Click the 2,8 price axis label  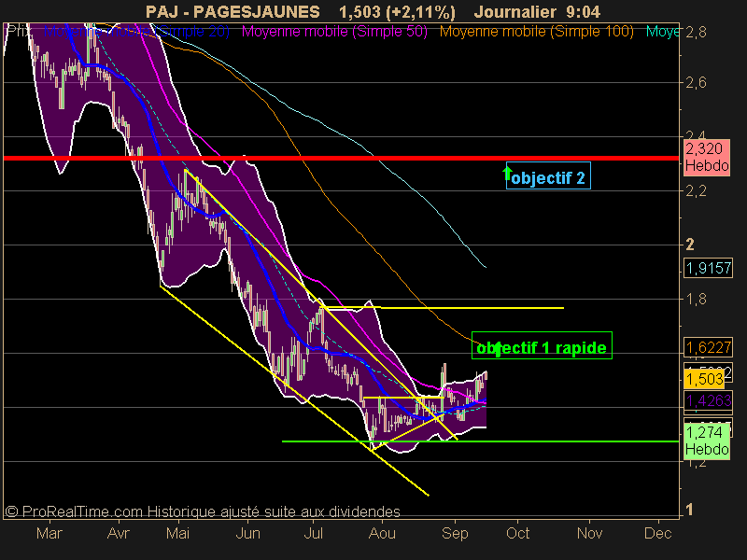click(x=696, y=33)
